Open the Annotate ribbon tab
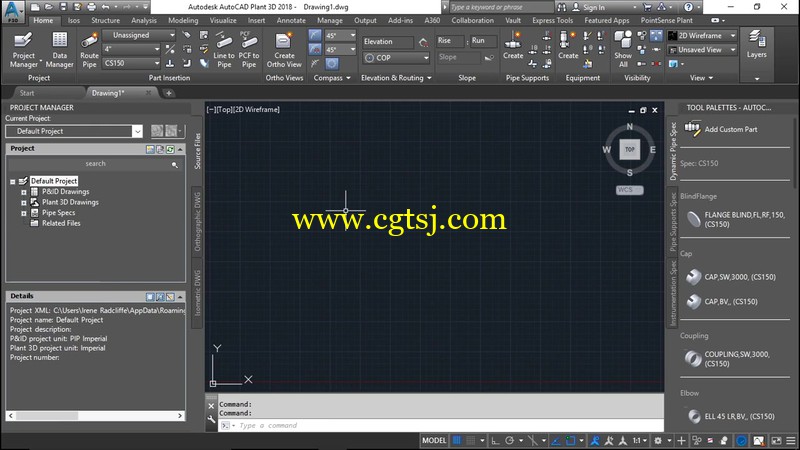 pyautogui.click(x=291, y=20)
